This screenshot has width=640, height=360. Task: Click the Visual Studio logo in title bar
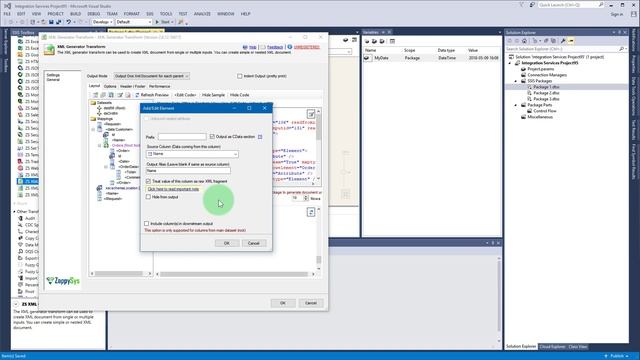(x=7, y=6)
